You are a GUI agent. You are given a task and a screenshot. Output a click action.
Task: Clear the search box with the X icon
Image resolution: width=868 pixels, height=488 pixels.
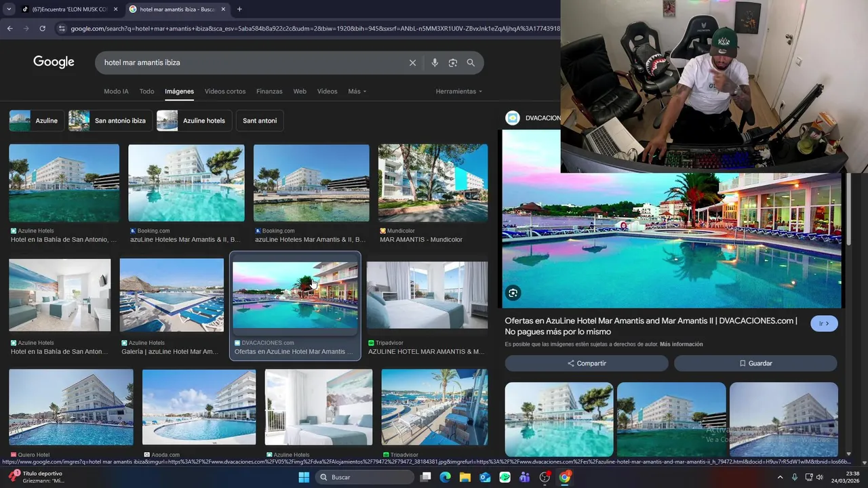(412, 62)
